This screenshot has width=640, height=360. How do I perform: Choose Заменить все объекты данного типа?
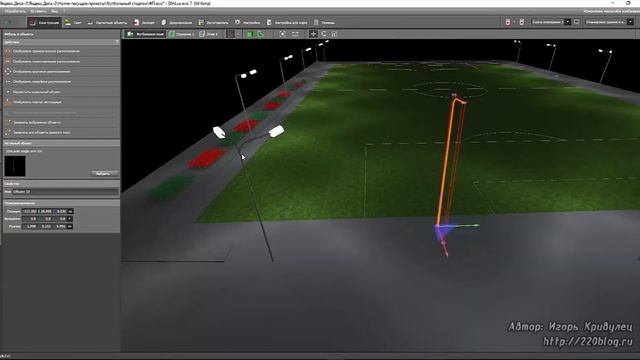[x=61, y=132]
